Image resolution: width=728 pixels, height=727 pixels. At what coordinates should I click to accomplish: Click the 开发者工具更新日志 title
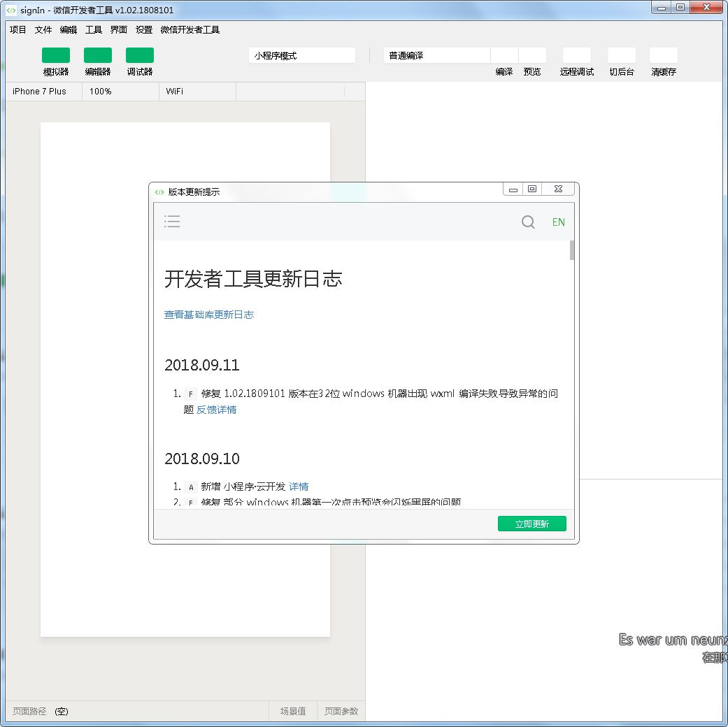coord(253,279)
